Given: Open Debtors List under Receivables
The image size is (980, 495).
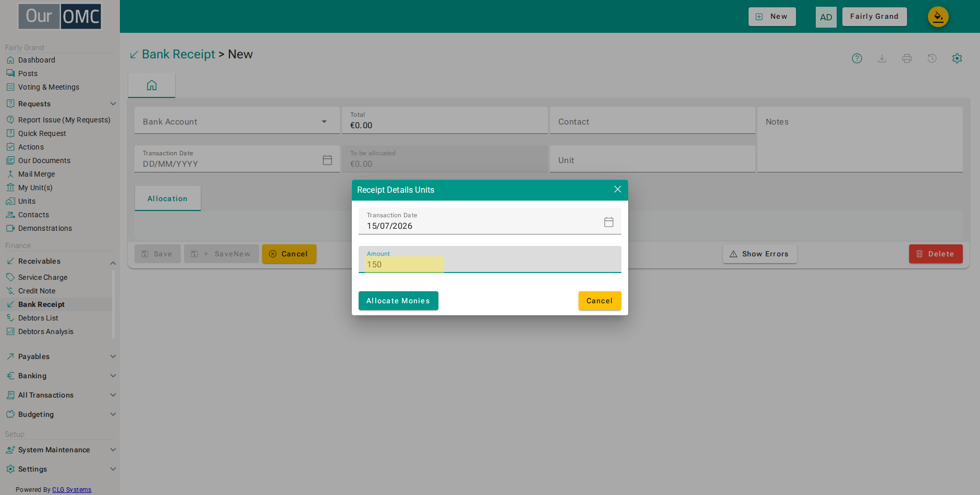Looking at the screenshot, I should point(38,318).
